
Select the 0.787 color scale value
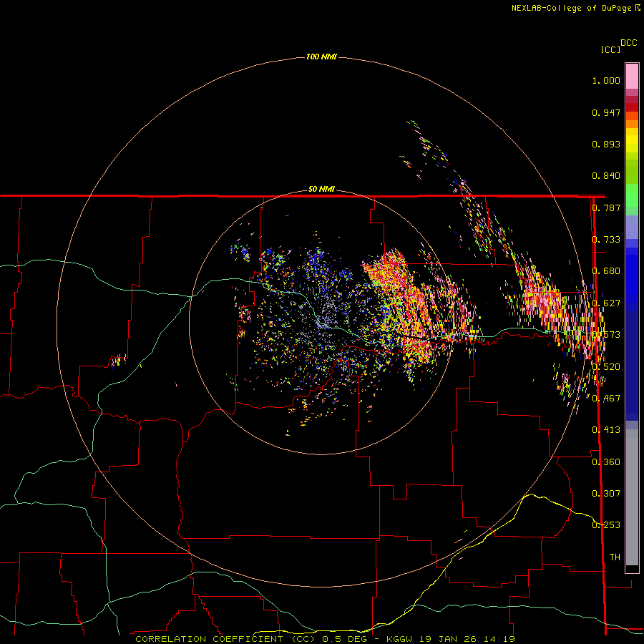[606, 208]
